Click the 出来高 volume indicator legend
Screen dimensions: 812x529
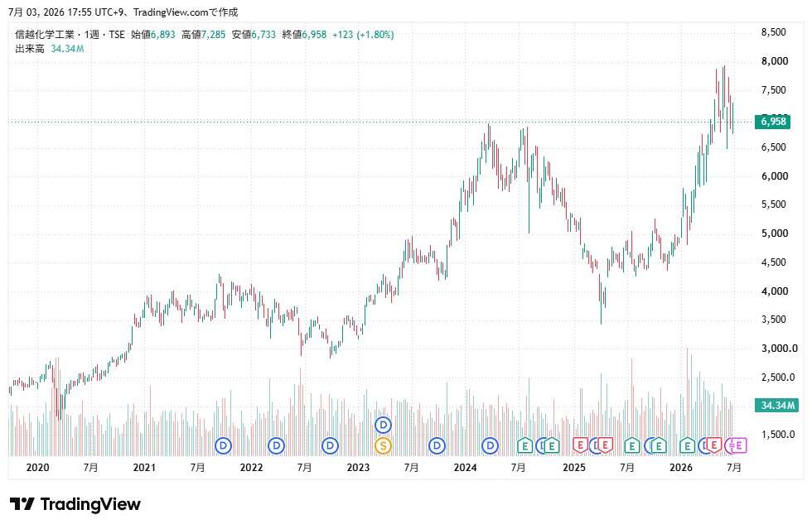[x=30, y=49]
